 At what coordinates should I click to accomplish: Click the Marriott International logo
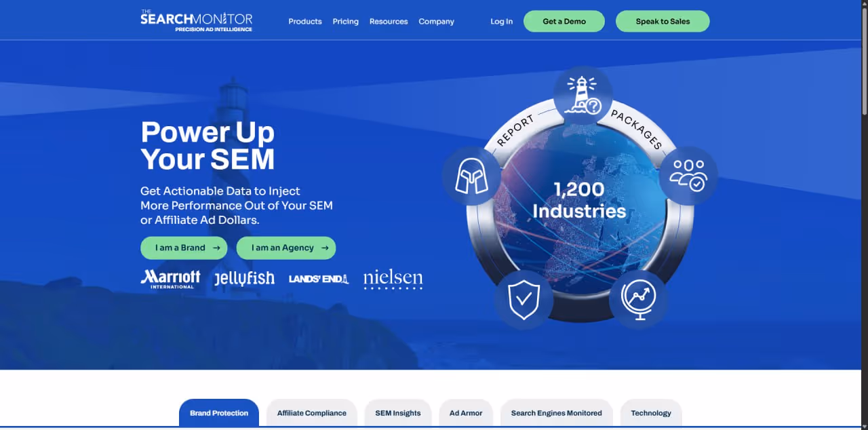tap(170, 279)
